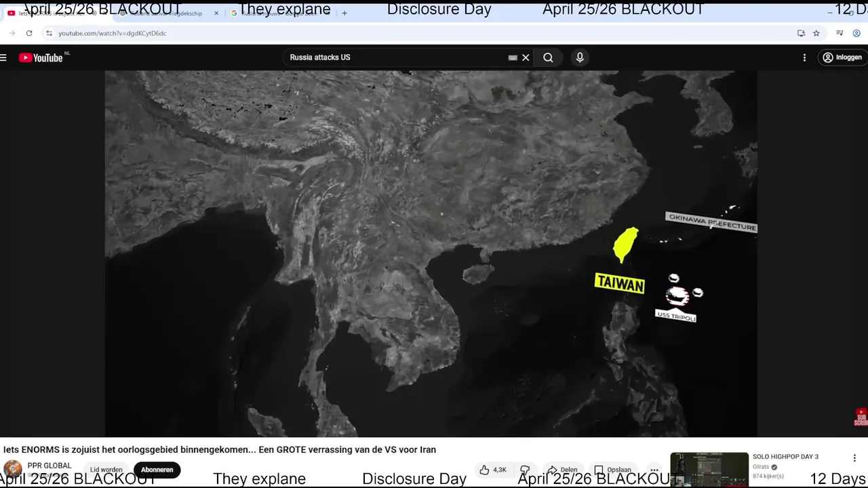
Task: Reload the page in browser toolbar
Action: 29,33
